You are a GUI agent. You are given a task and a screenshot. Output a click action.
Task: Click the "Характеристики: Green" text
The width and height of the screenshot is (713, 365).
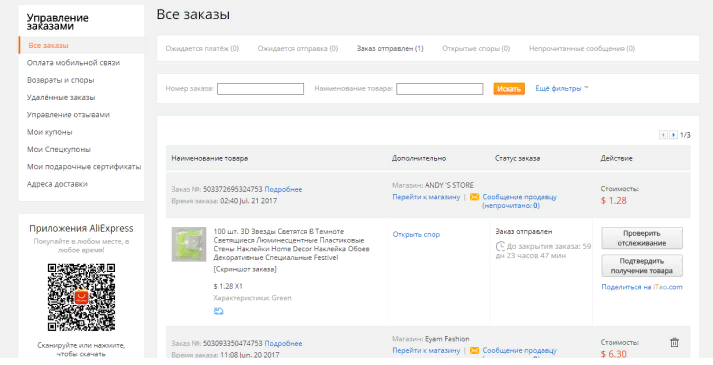[252, 298]
